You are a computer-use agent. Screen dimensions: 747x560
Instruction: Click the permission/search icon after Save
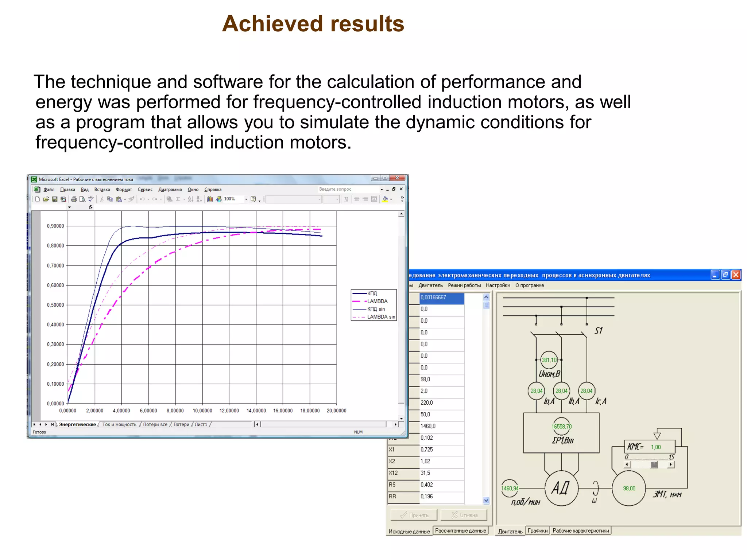(x=63, y=199)
